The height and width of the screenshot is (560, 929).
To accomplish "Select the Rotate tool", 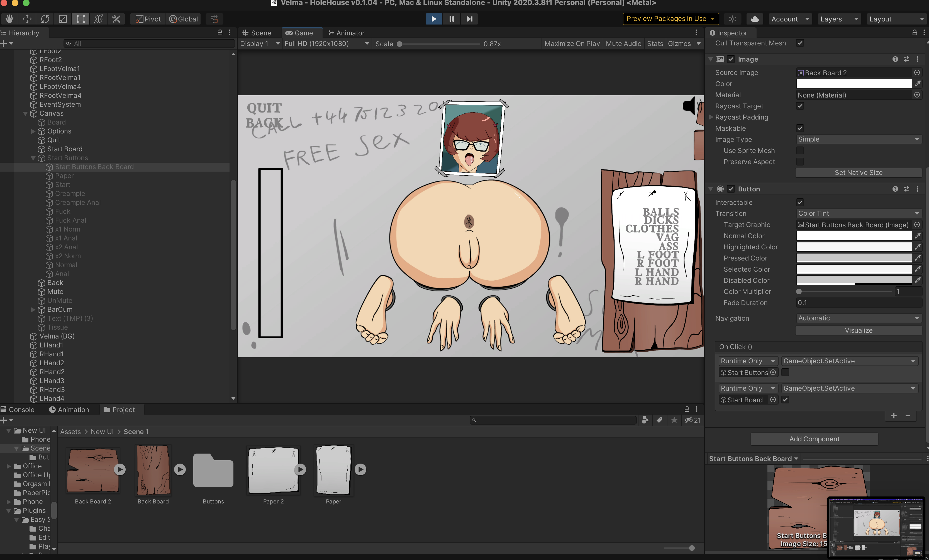I will pyautogui.click(x=45, y=19).
